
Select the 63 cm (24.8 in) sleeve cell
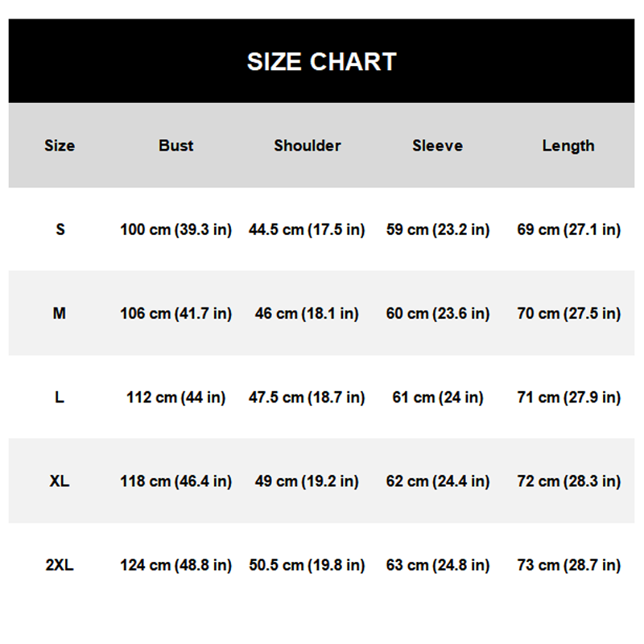point(437,565)
